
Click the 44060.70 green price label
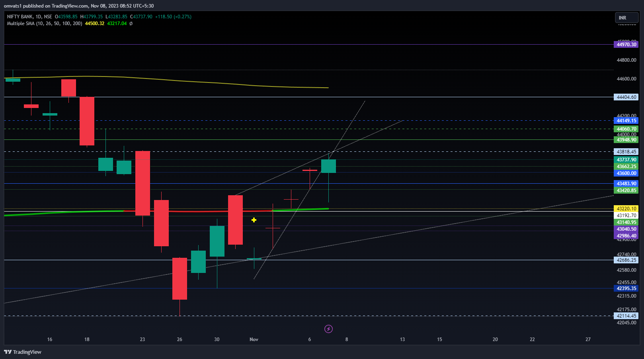click(626, 129)
